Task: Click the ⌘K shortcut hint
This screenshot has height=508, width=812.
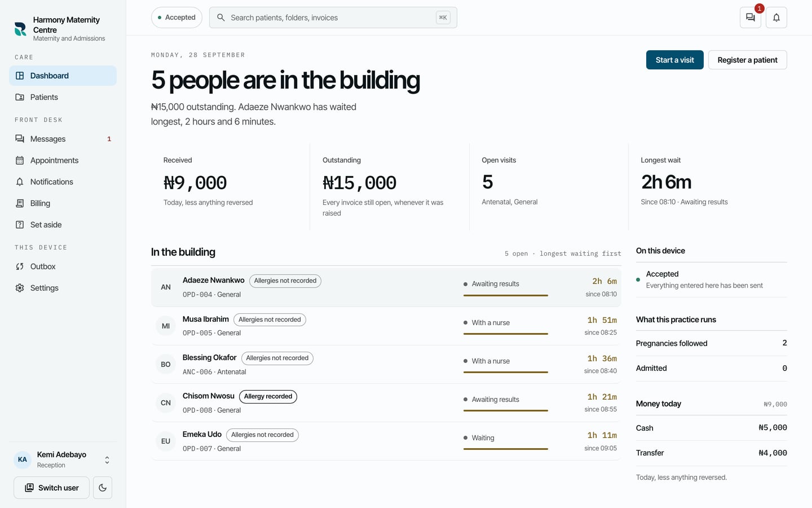Action: pyautogui.click(x=443, y=17)
